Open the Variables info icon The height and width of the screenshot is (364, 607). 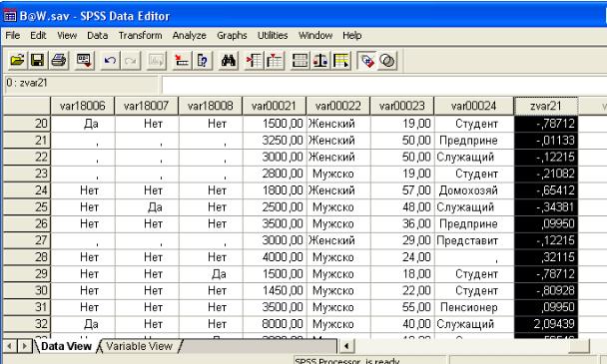click(203, 61)
